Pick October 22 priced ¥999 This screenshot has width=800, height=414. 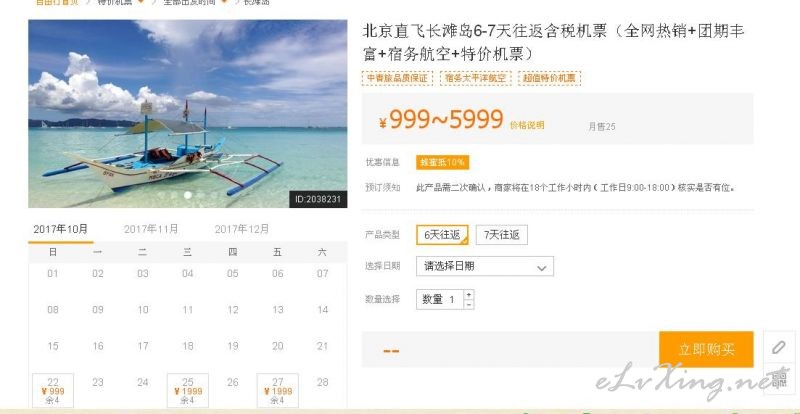[x=53, y=391]
